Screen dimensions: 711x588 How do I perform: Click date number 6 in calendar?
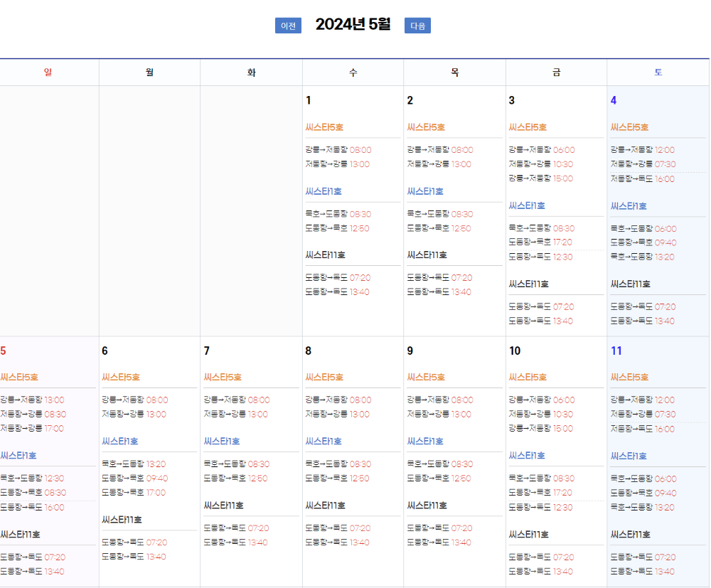coord(105,351)
